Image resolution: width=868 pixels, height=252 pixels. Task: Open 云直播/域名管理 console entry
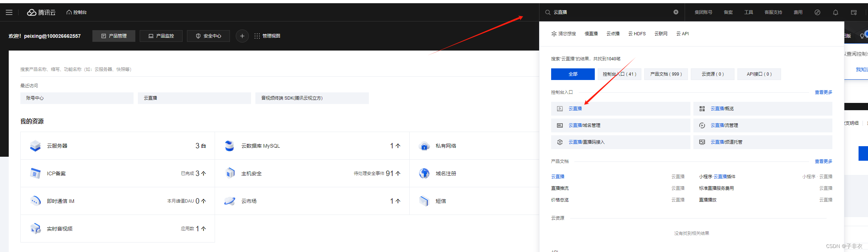click(x=621, y=125)
